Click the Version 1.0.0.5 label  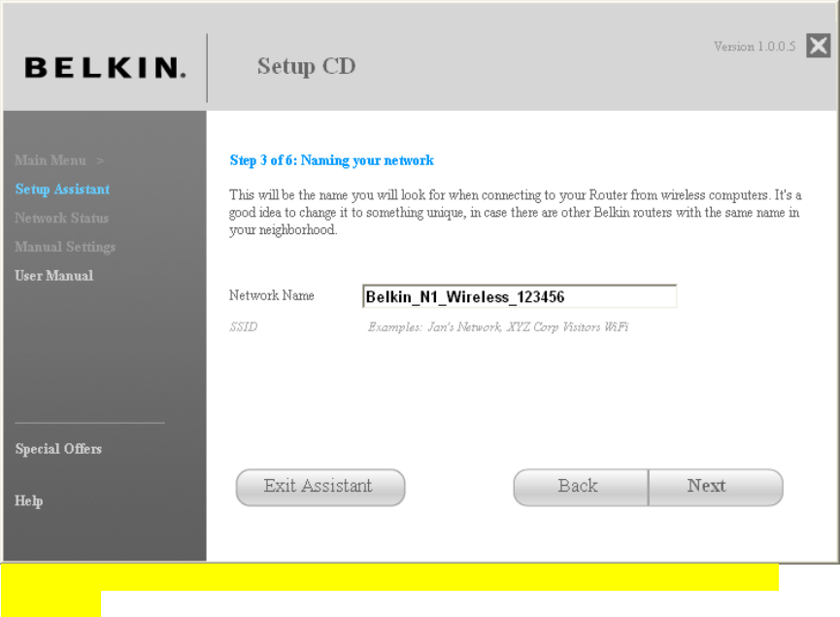point(755,47)
